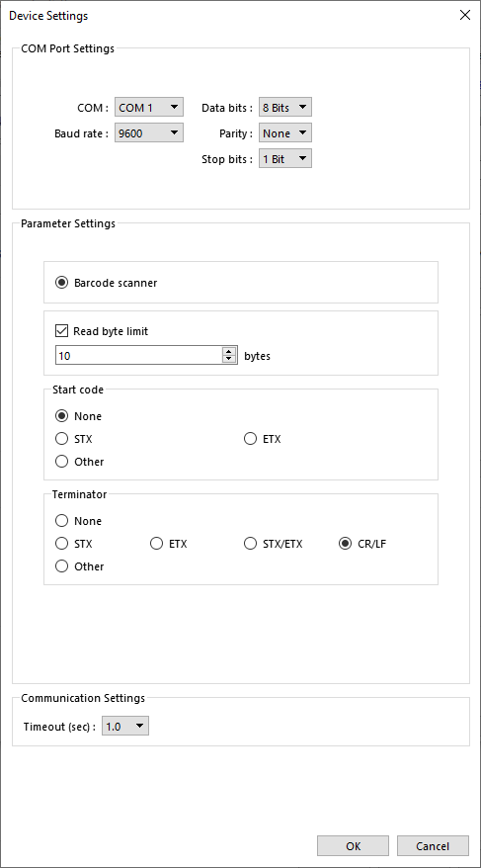
Task: Confirm settings with the OK button
Action: 354,846
